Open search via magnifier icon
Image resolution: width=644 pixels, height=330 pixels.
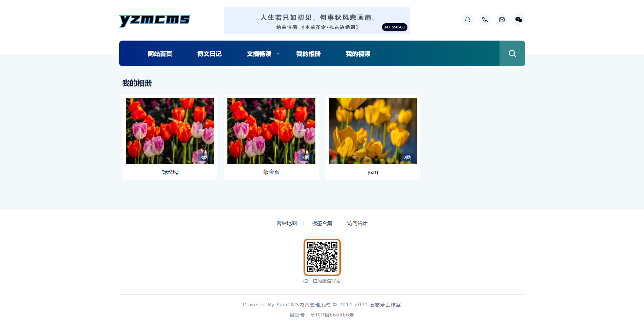click(512, 53)
